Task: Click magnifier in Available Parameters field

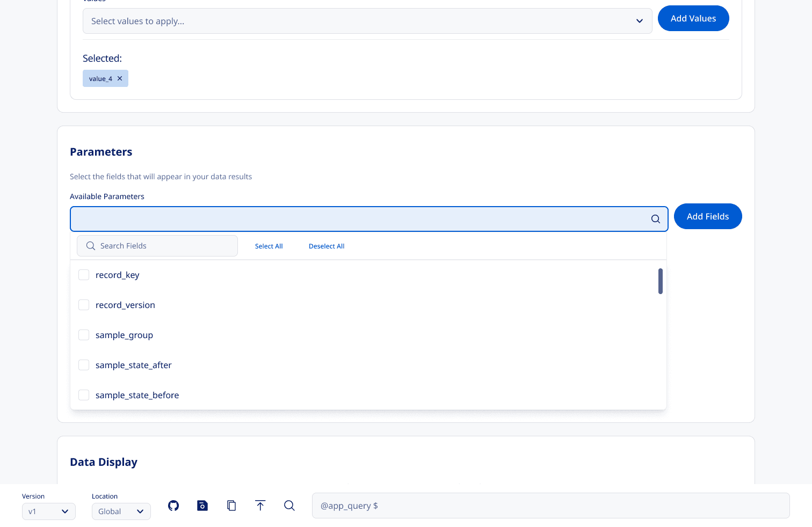Action: coord(656,219)
